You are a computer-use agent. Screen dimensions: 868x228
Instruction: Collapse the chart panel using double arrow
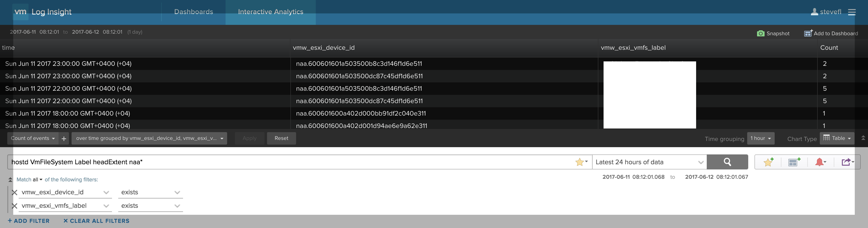(x=863, y=138)
